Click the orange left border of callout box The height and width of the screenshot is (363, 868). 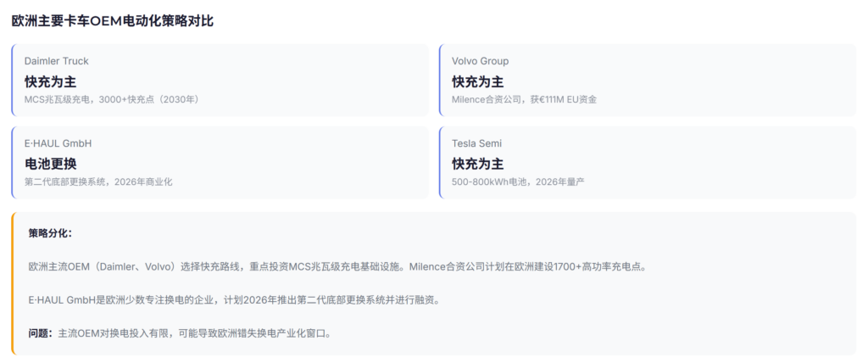point(13,283)
